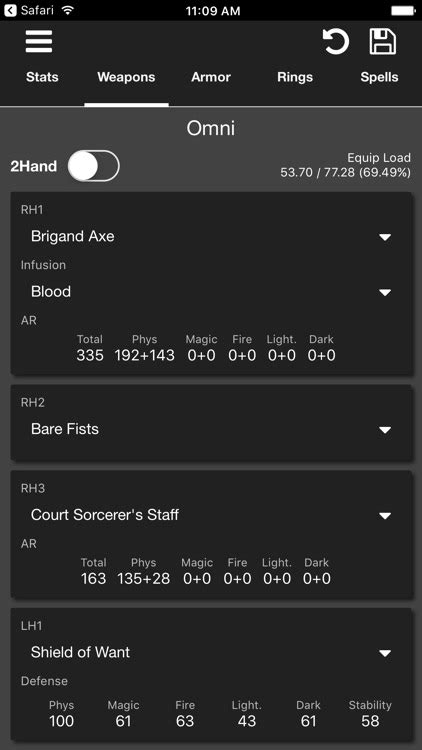The height and width of the screenshot is (750, 422).
Task: Tap the Omni build name
Action: pos(211,129)
